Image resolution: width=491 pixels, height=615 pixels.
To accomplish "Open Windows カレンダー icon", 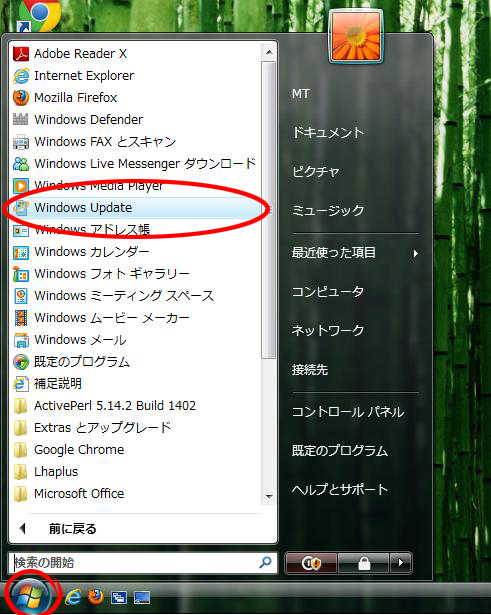I will [21, 252].
